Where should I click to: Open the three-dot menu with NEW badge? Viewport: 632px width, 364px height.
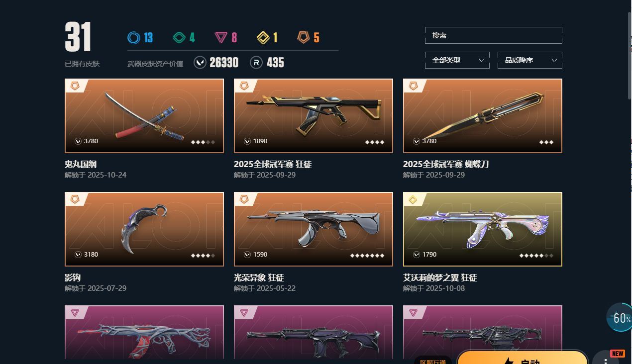point(606,359)
